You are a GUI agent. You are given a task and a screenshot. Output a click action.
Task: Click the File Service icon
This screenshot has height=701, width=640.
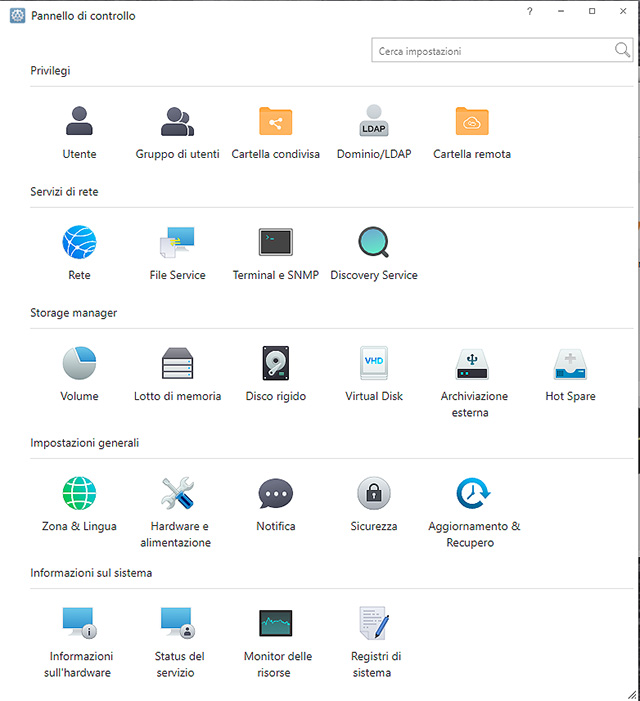tap(177, 243)
